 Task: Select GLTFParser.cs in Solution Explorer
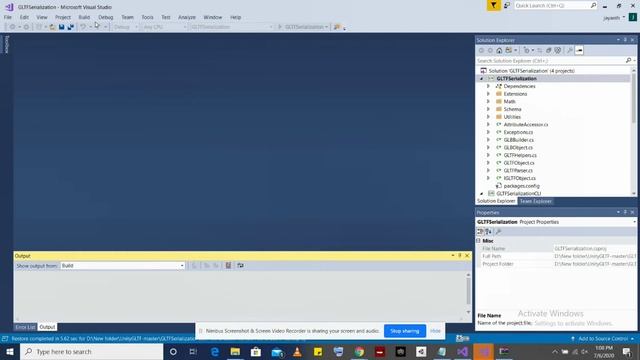[518, 171]
